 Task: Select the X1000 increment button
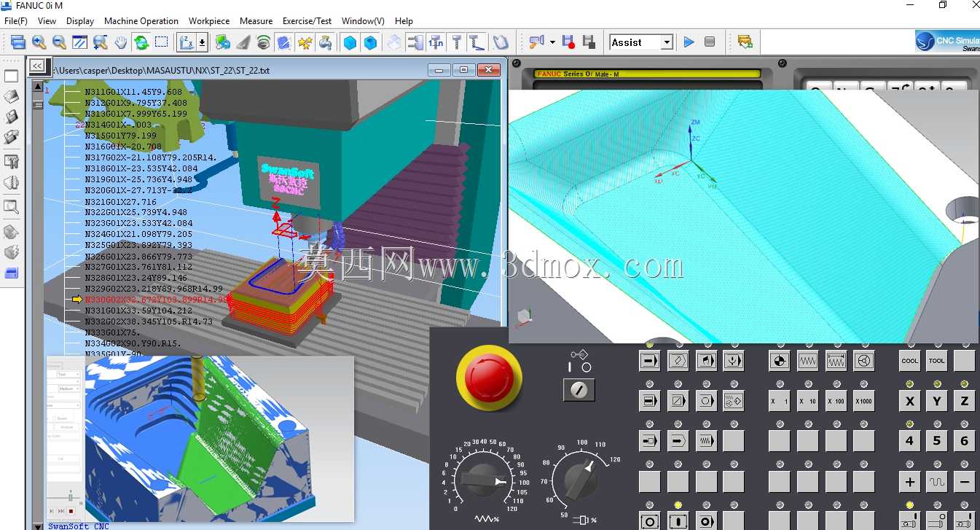click(x=863, y=401)
